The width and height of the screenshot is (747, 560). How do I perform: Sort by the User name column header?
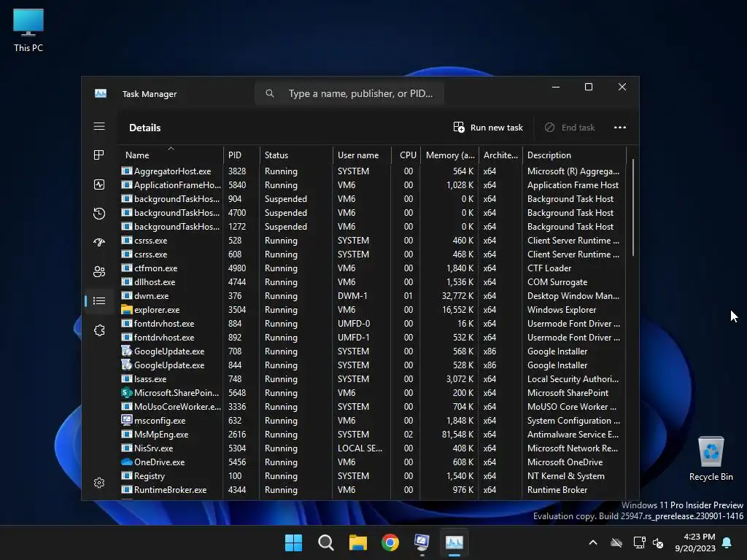(362, 155)
